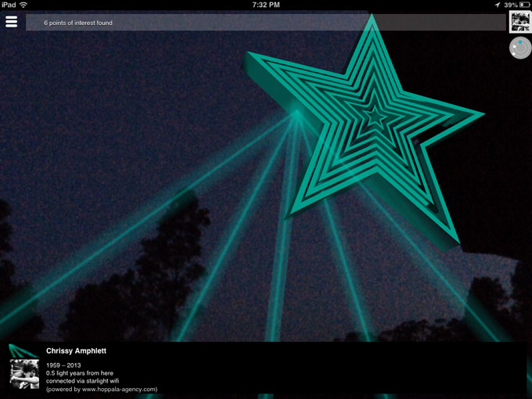Tap the Wi-Fi icon in status bar
The width and height of the screenshot is (532, 399).
point(23,5)
